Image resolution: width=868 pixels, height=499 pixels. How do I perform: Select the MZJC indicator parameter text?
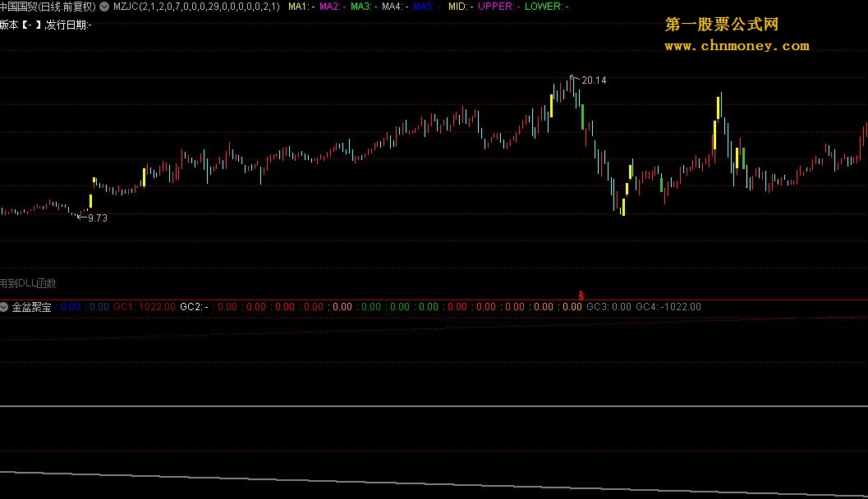coord(196,7)
